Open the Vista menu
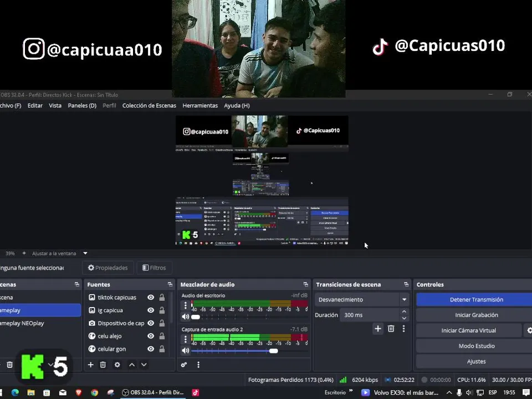 55,105
